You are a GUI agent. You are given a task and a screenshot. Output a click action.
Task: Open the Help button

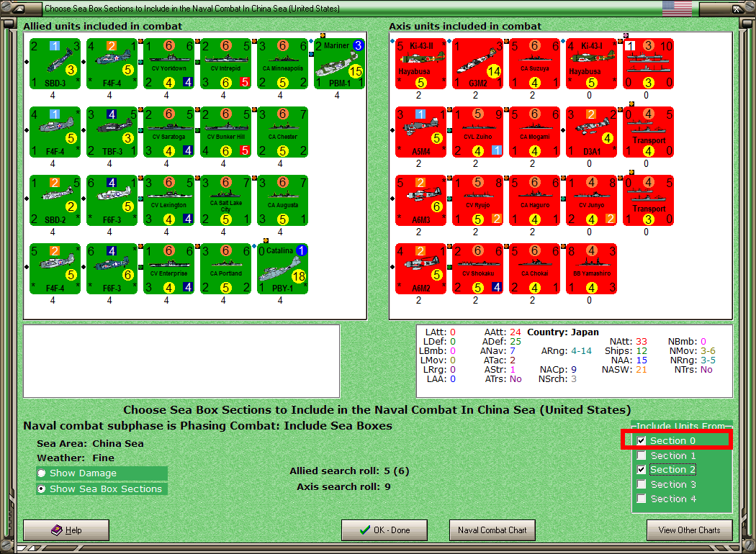point(66,530)
